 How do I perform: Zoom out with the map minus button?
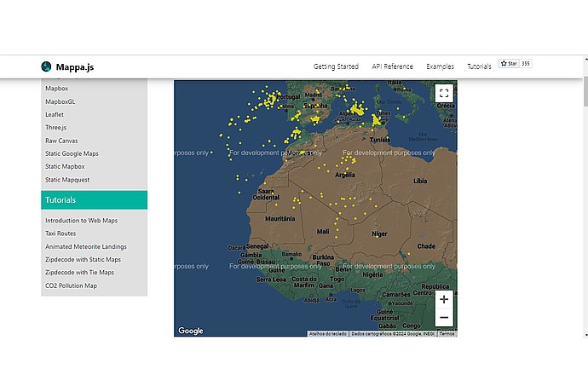pos(444,317)
